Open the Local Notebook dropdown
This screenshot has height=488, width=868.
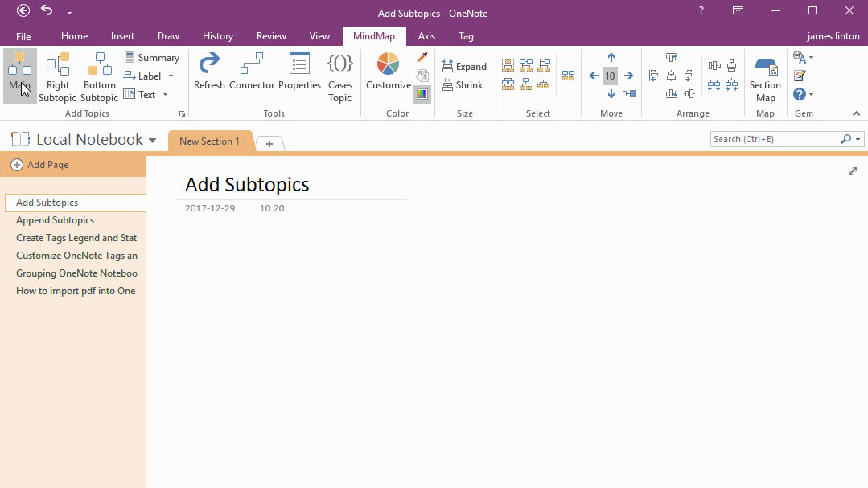click(x=154, y=139)
